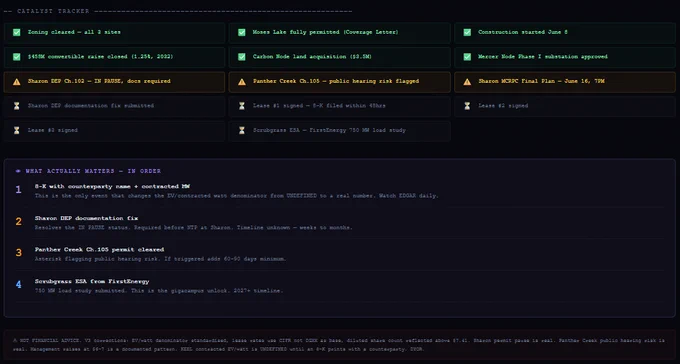Click the 'Scrubgrass ESA — FirstEnergy 750 MW load study' text
Screen dimensions: 680x364
click(329, 130)
